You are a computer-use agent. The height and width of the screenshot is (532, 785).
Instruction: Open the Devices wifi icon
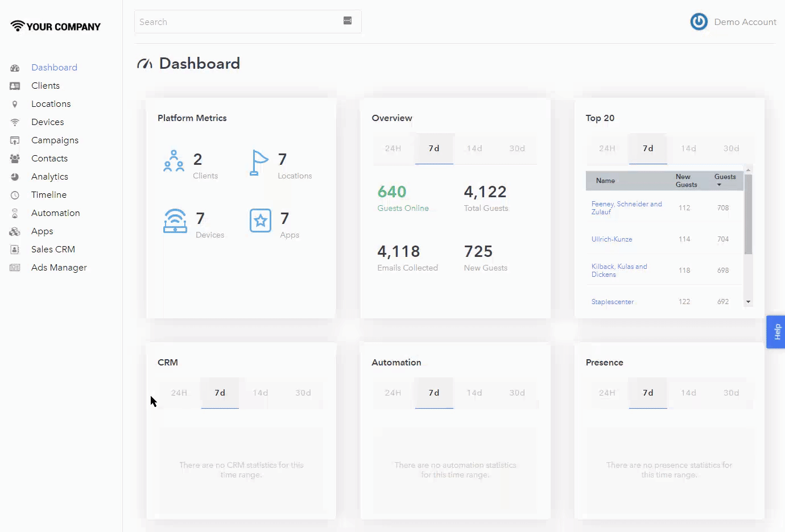click(x=15, y=122)
